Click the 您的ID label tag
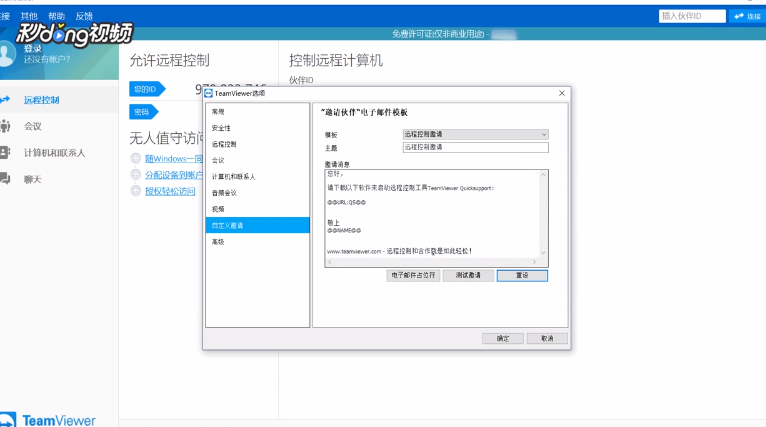766x427 pixels. (147, 89)
